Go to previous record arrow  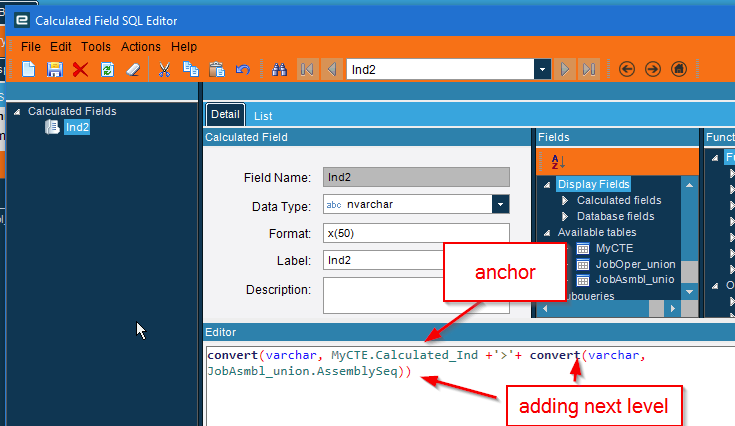tap(332, 70)
